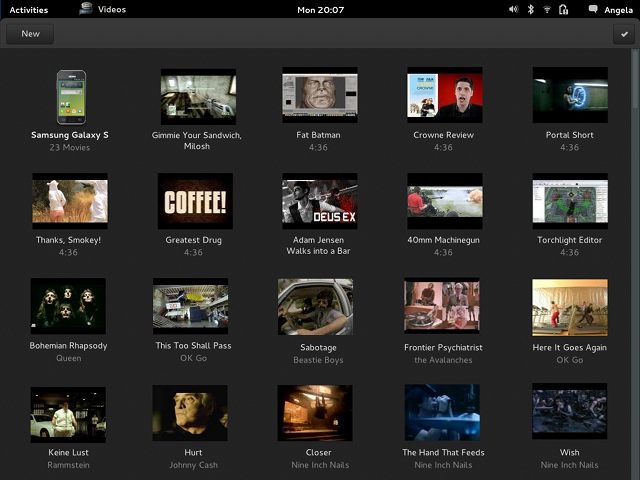This screenshot has width=640, height=480.
Task: Open the Bohemian Rhapsody video thumbnail
Action: (x=68, y=307)
